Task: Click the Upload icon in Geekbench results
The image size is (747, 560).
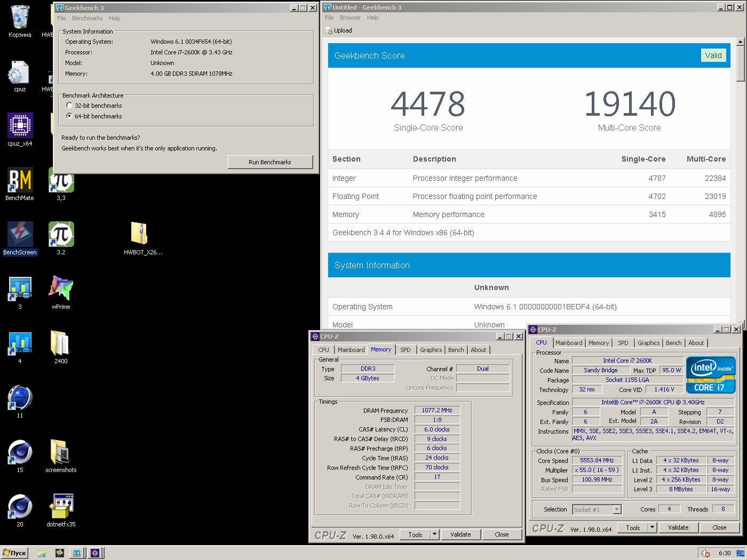Action: click(x=329, y=30)
